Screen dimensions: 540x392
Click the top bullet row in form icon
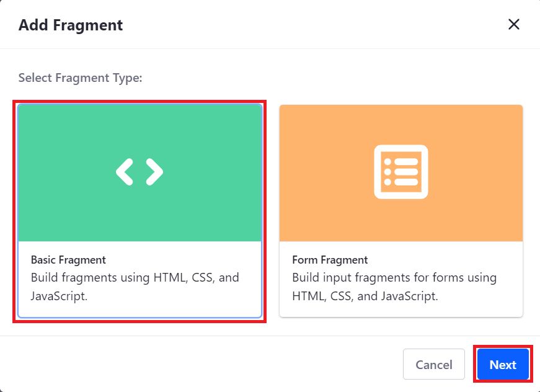tap(401, 161)
